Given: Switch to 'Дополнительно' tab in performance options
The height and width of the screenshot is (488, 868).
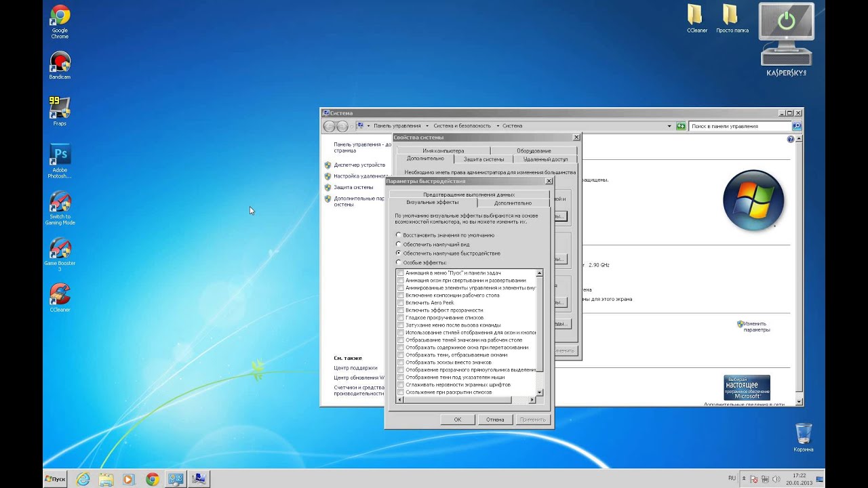Looking at the screenshot, I should pos(513,203).
